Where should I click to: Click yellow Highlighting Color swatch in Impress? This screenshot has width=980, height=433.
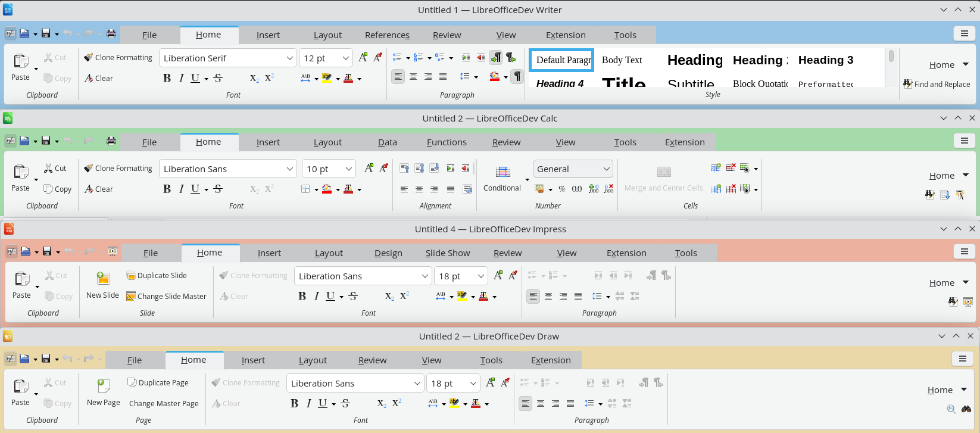(x=461, y=296)
